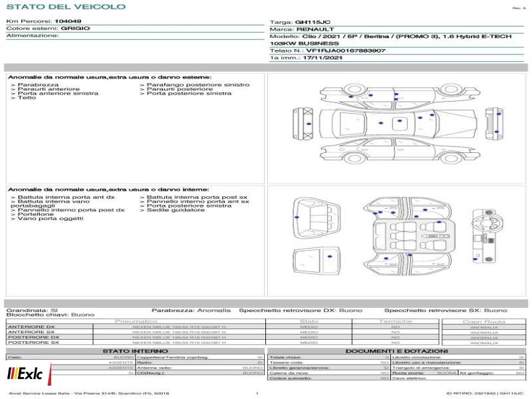532x399 pixels.
Task: Click the 'Antenna radio:' row
Action: click(x=200, y=368)
